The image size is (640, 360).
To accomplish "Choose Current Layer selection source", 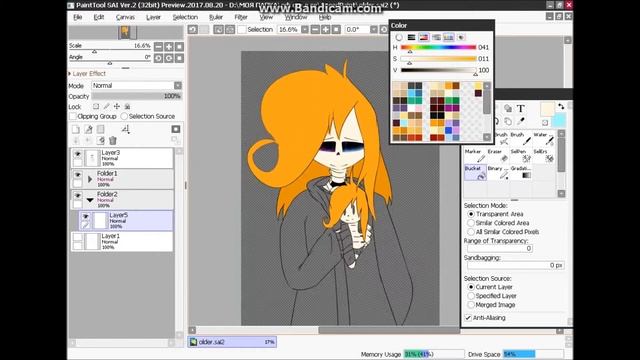I will (471, 287).
